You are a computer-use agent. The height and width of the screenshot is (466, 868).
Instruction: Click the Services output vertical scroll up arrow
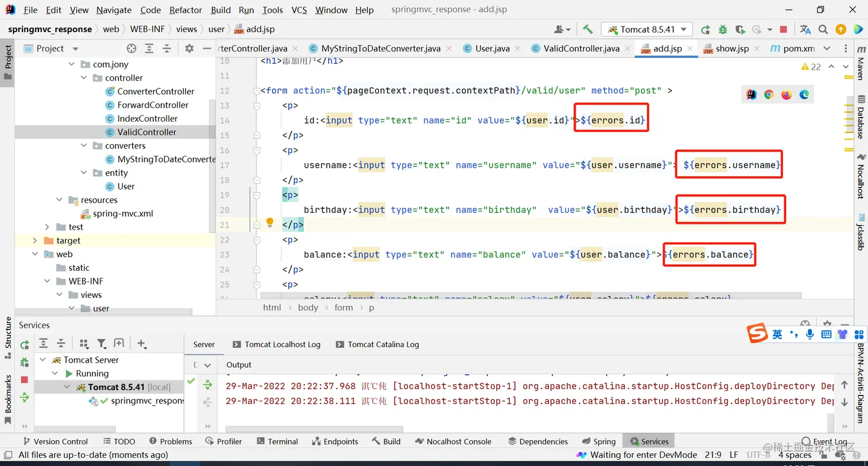point(843,385)
